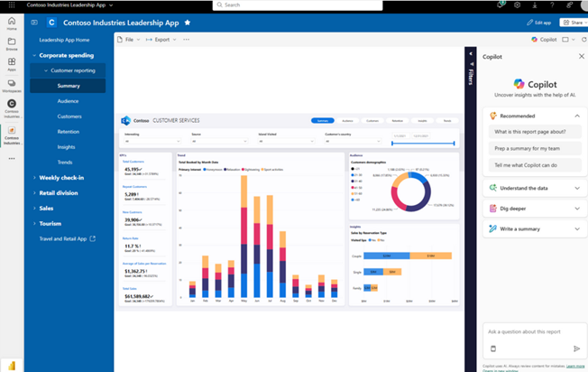Open the profile avatar menu

coord(585,5)
